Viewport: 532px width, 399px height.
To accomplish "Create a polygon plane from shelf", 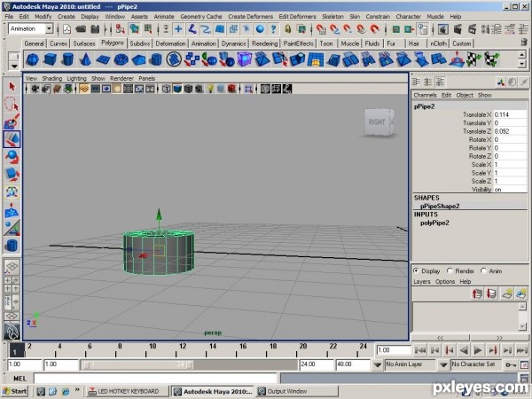I will click(x=103, y=59).
